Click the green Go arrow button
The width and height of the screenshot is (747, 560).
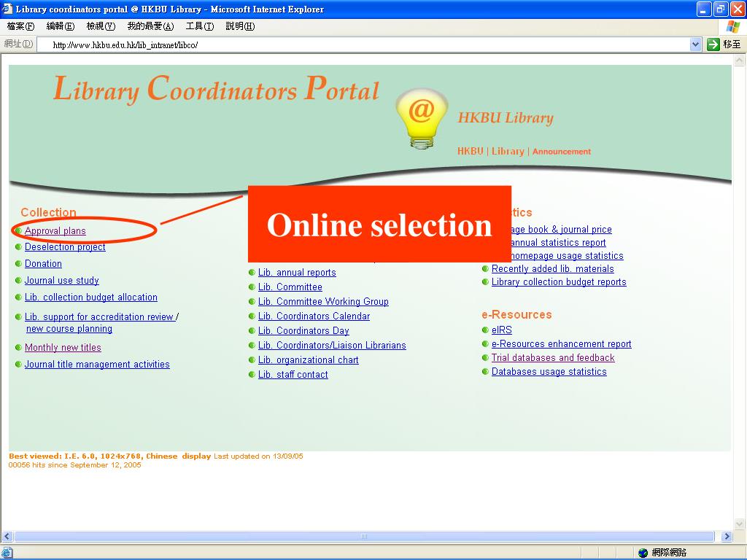click(x=713, y=44)
